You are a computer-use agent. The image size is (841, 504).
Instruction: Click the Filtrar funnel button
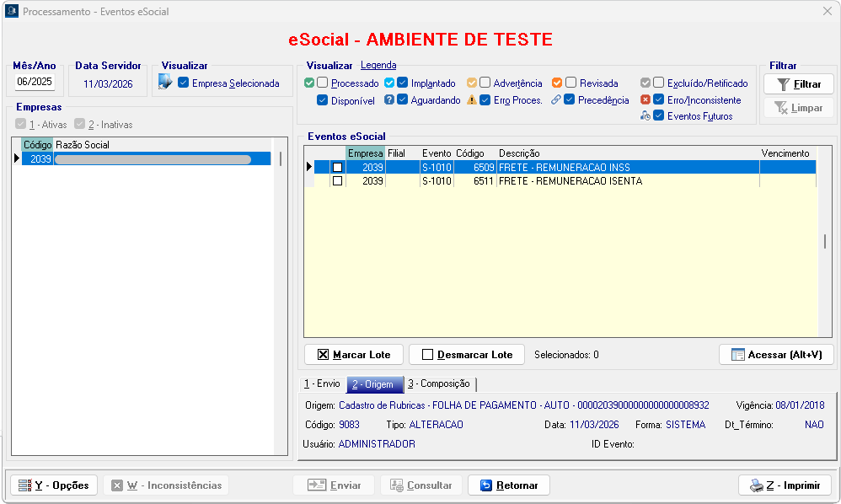pos(798,84)
